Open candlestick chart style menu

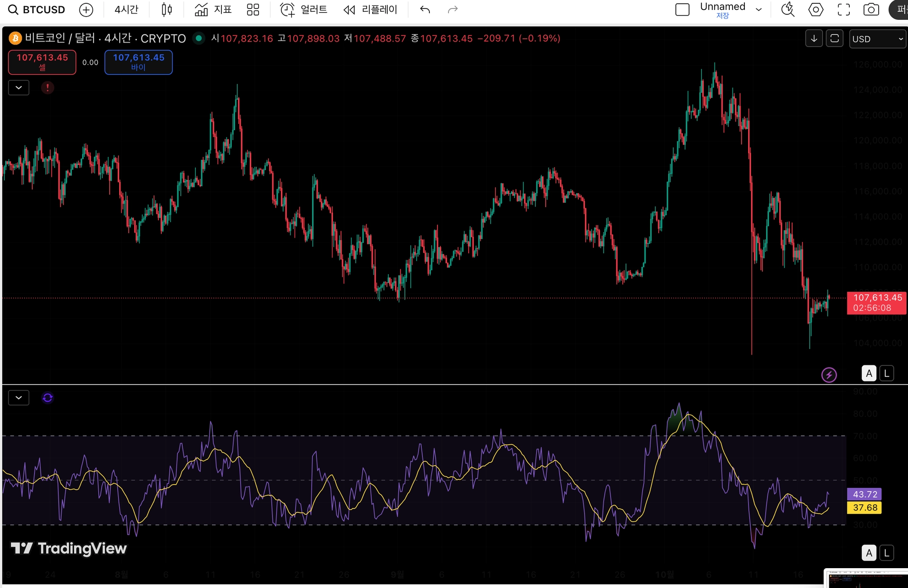pos(166,9)
